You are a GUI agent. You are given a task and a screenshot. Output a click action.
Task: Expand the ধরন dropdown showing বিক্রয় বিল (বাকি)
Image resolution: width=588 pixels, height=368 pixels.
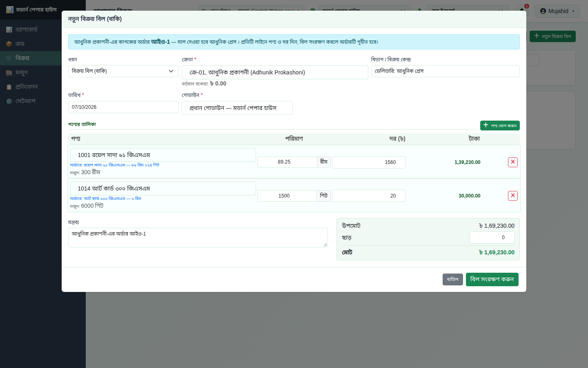click(123, 71)
